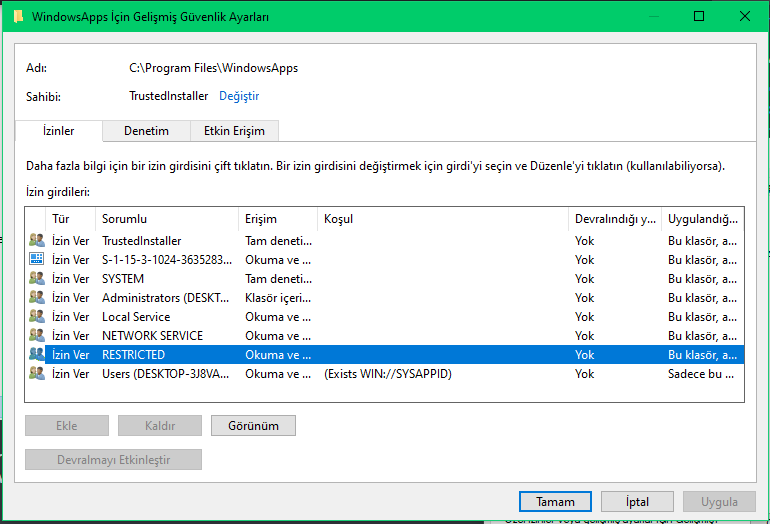Click the C:\Program Files\WindowsApps path text
Screen dimensions: 770x524
[x=214, y=68]
